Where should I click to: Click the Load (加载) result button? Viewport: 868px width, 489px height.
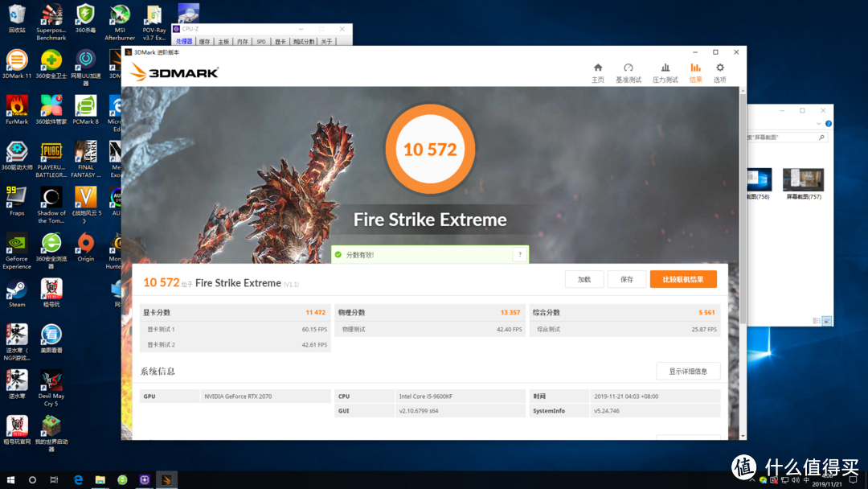[584, 280]
